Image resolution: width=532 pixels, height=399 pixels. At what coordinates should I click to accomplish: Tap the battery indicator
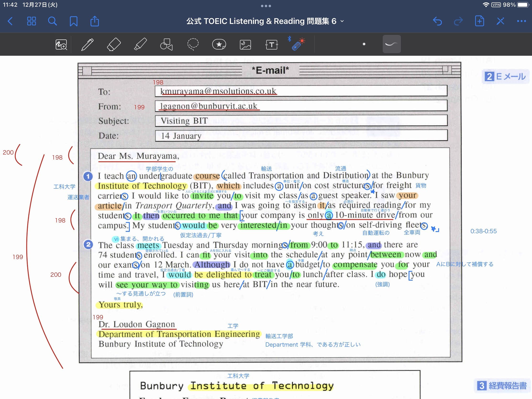[523, 5]
